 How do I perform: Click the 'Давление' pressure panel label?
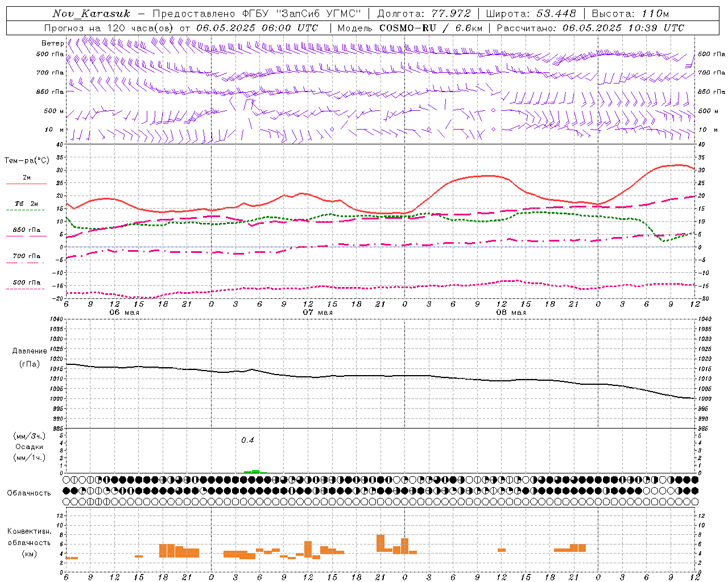(x=30, y=351)
